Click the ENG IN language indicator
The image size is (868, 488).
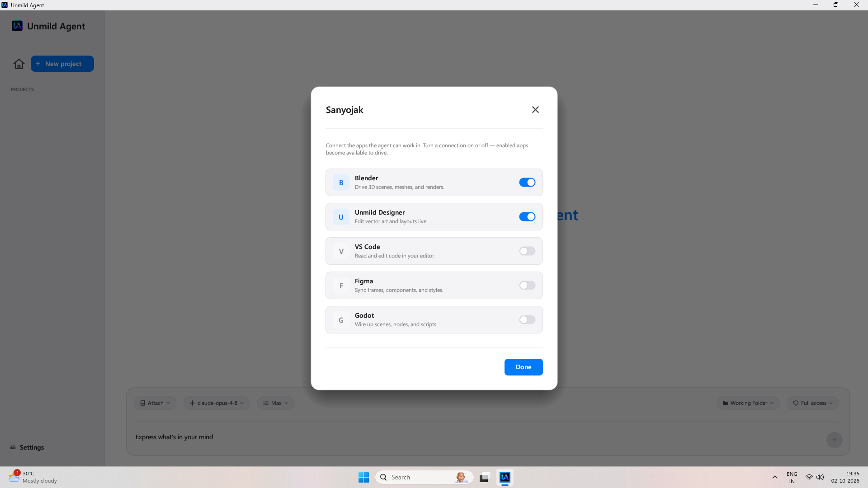pyautogui.click(x=792, y=477)
